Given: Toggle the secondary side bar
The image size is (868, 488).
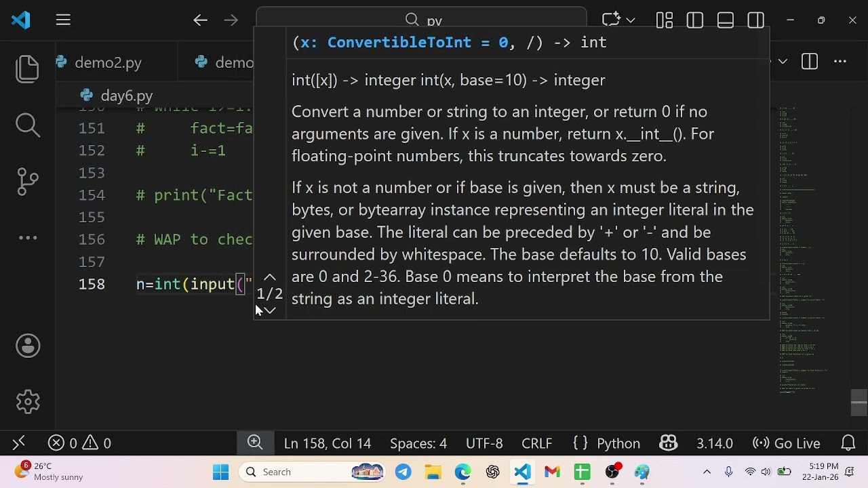Looking at the screenshot, I should tap(755, 20).
